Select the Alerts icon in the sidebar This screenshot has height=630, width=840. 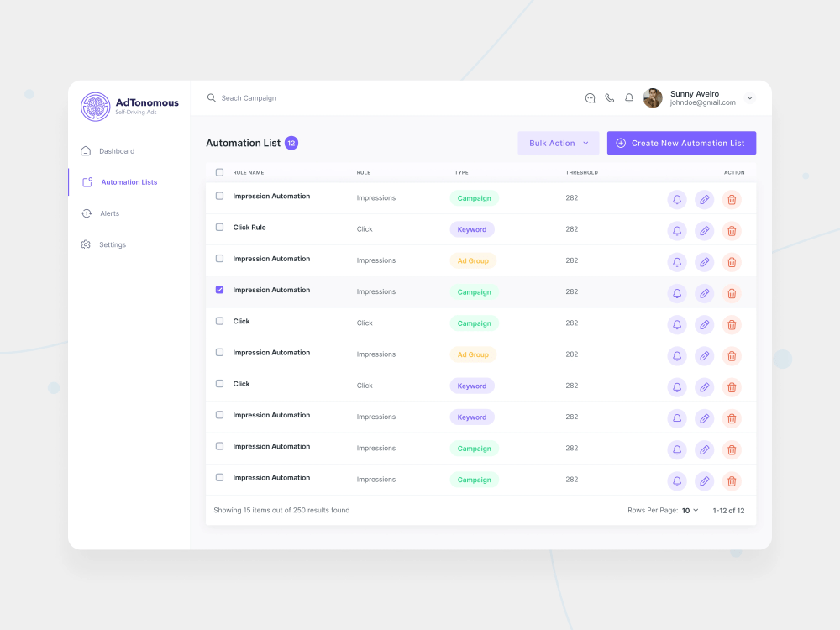tap(85, 213)
